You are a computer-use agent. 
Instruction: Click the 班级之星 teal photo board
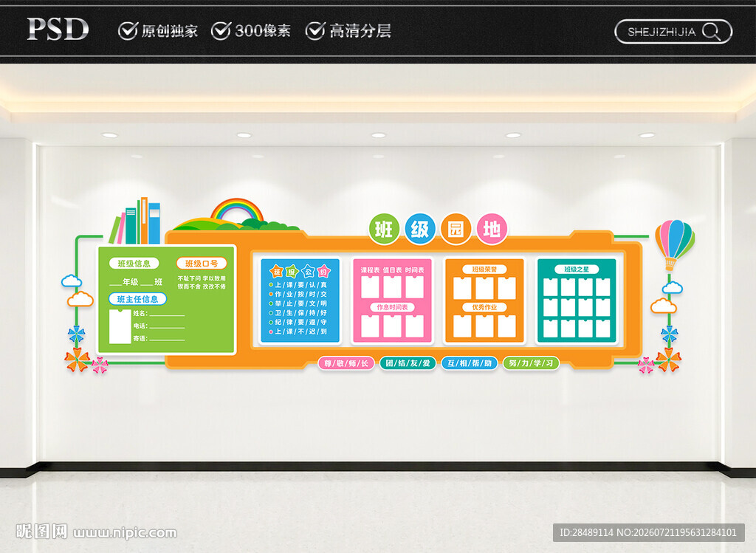tap(577, 300)
